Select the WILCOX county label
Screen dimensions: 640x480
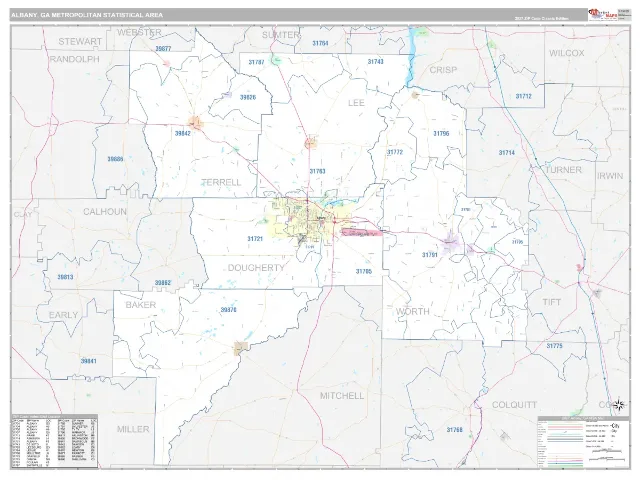click(567, 53)
